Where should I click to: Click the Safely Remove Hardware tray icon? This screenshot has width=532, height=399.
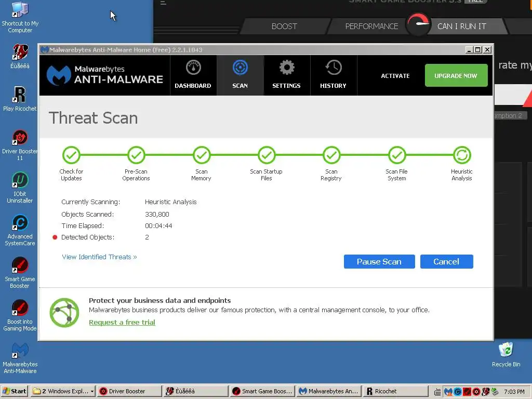click(495, 392)
